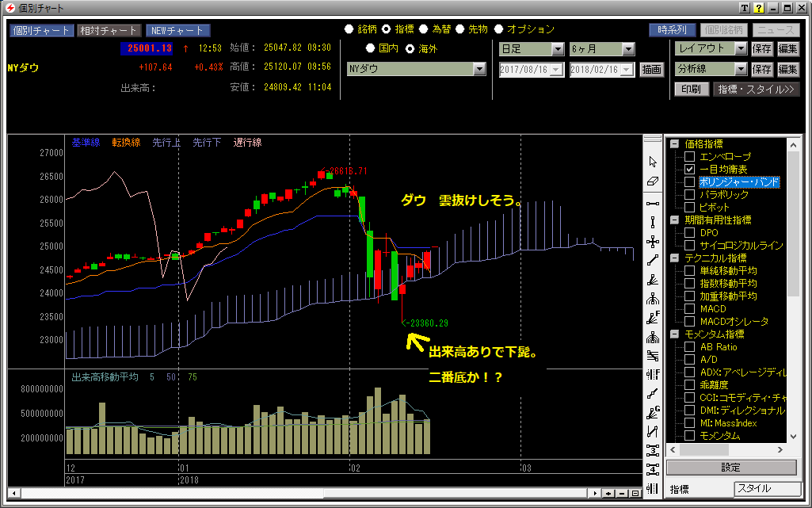Open the 時系列 view

(x=673, y=30)
